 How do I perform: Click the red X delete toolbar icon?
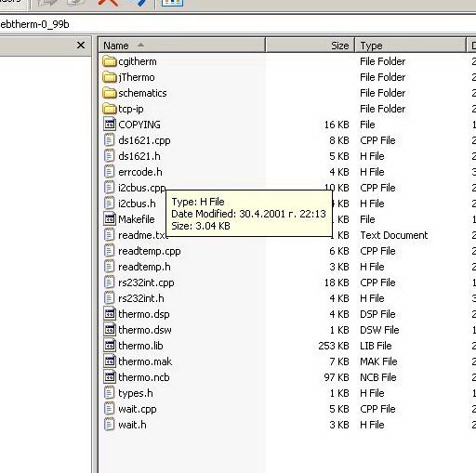coord(108,3)
